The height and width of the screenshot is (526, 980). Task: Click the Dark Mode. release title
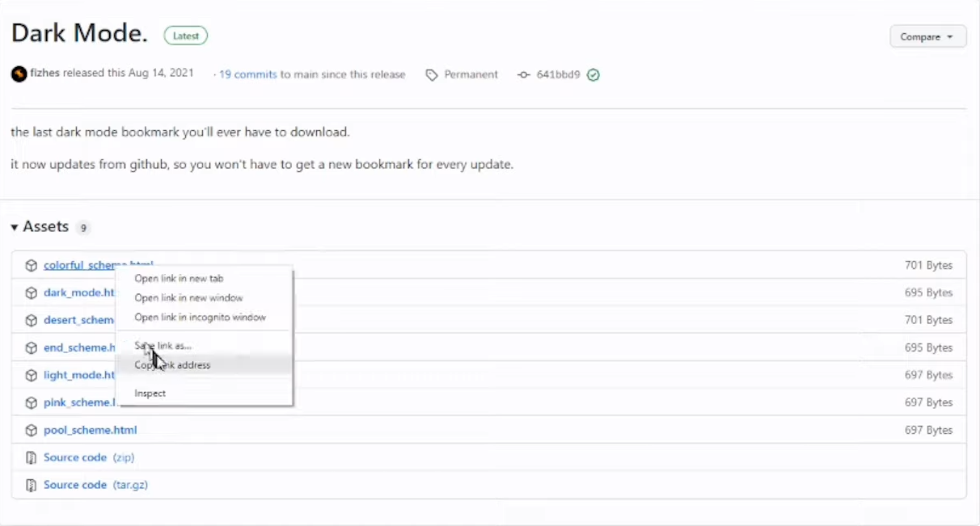click(x=79, y=33)
